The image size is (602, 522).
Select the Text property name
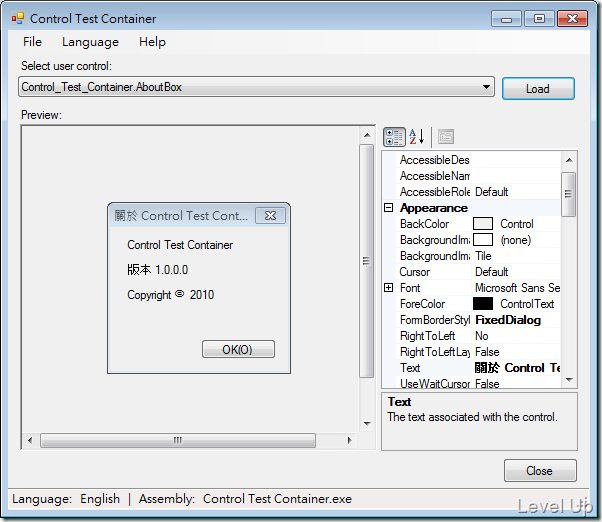point(410,368)
